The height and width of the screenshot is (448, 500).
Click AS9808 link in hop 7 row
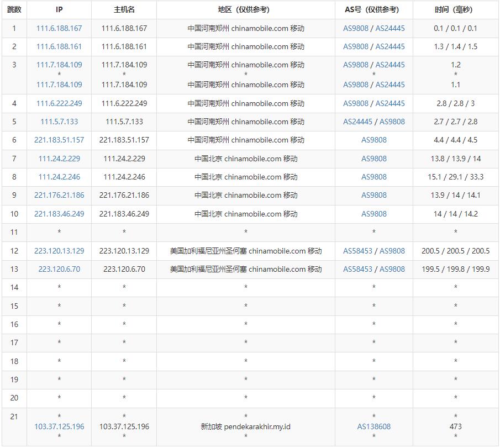coord(373,159)
